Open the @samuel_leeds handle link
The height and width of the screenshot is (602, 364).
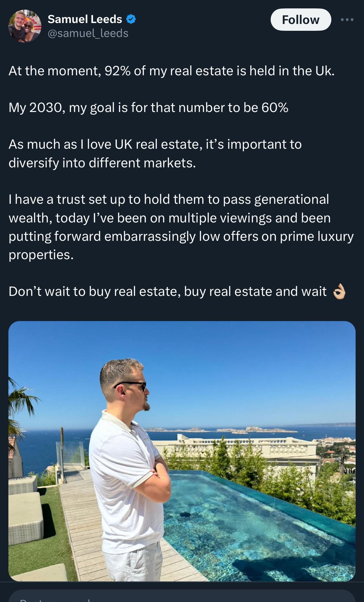click(x=88, y=33)
